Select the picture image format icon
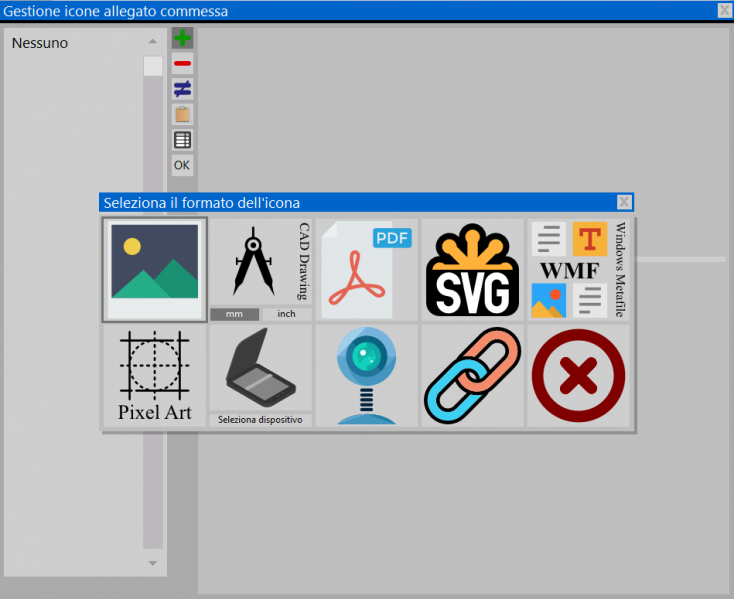This screenshot has width=734, height=599. 154,270
